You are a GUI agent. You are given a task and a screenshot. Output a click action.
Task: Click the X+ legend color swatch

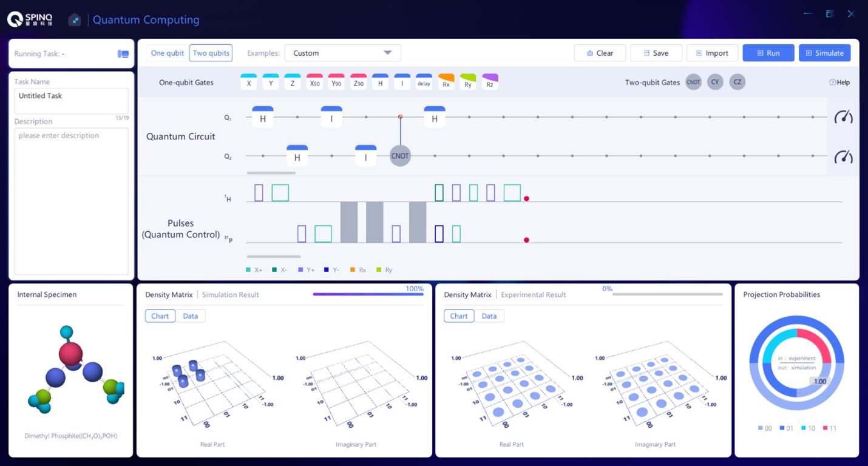coord(248,270)
